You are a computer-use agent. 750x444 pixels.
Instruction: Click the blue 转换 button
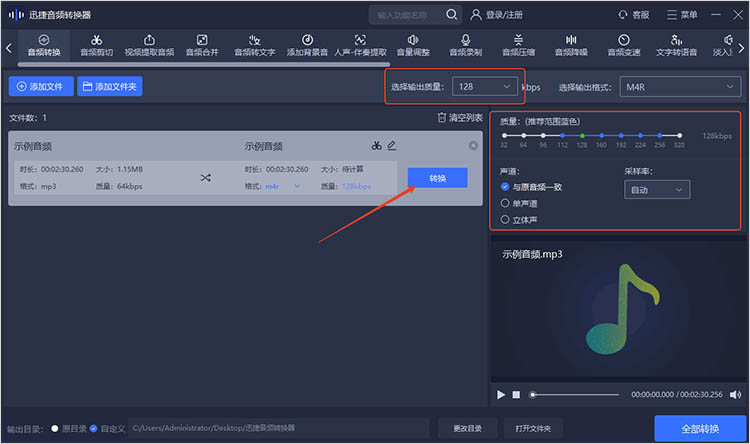pyautogui.click(x=437, y=178)
